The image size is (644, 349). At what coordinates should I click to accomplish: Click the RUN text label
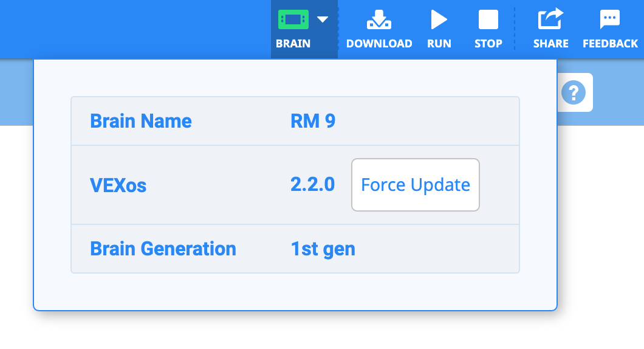[439, 44]
